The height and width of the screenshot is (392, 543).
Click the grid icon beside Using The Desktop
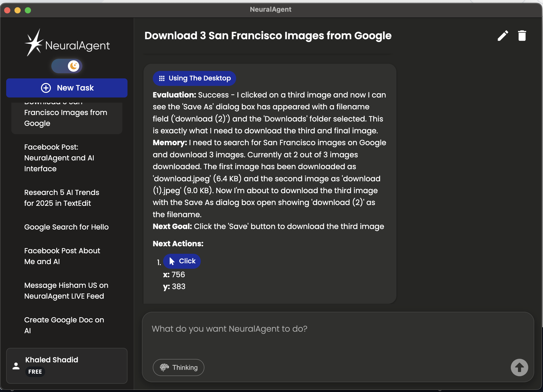click(162, 78)
